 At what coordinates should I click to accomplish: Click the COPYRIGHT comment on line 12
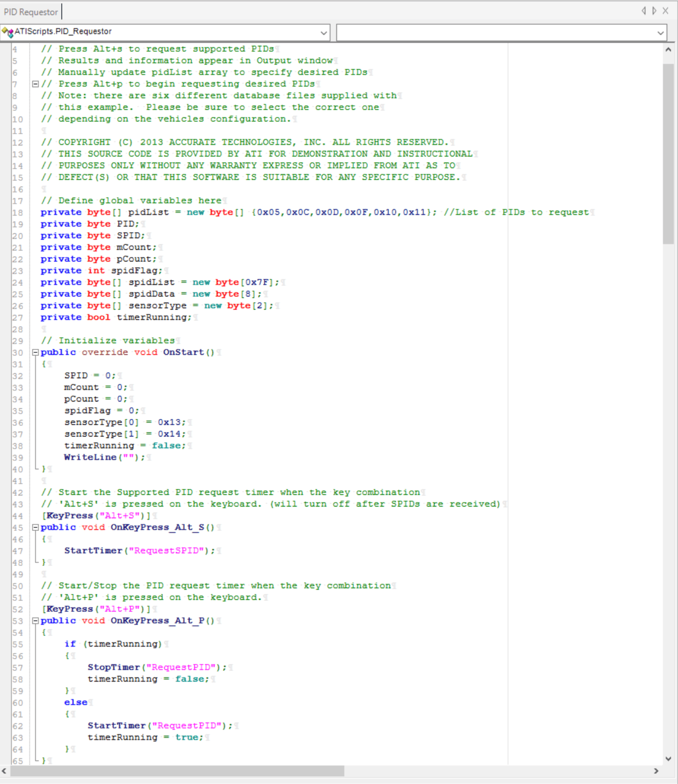(245, 142)
